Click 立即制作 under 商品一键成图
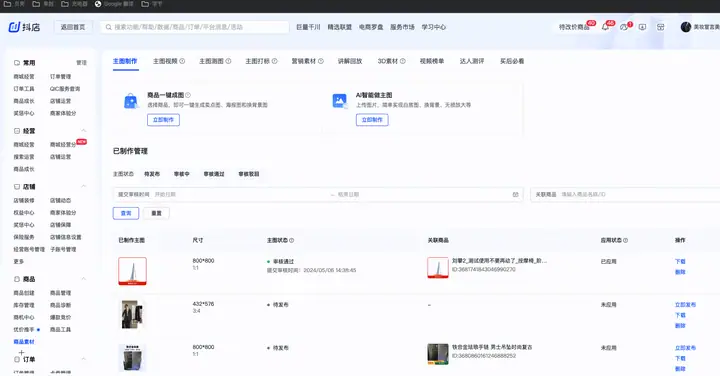The height and width of the screenshot is (376, 720). coord(163,120)
